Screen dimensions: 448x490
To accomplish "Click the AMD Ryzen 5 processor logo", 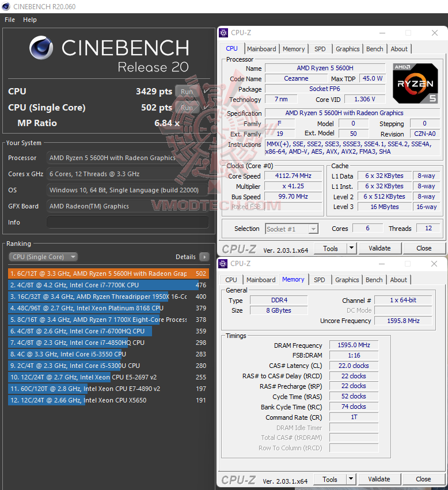I will pyautogui.click(x=416, y=83).
